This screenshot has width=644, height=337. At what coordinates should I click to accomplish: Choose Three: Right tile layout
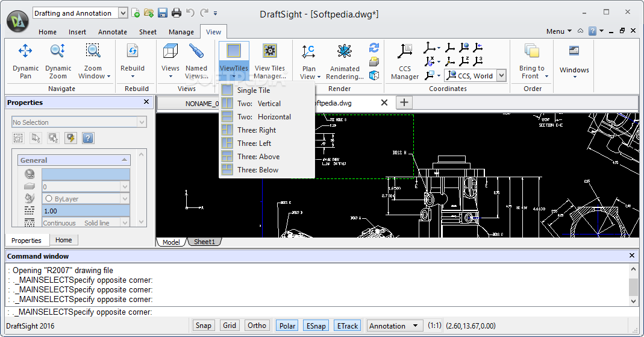pyautogui.click(x=267, y=130)
